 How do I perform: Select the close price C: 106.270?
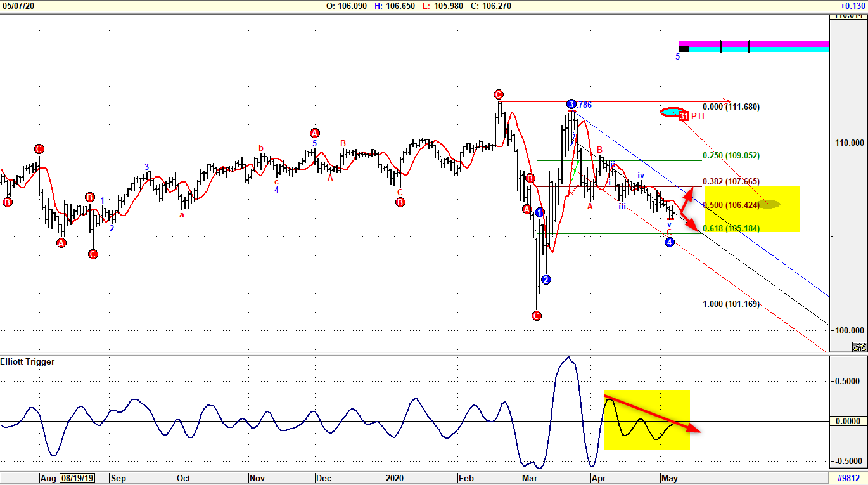(491, 6)
